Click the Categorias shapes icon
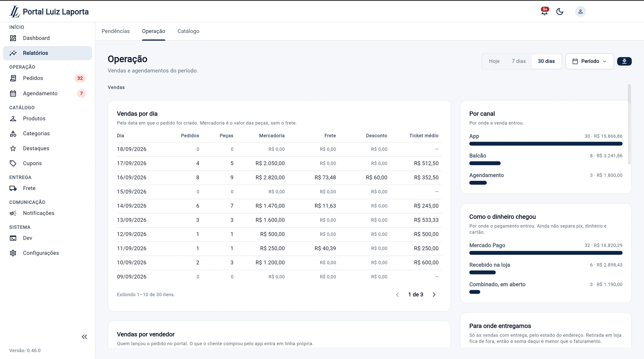Viewport: 644px width, 359px height. [x=13, y=133]
